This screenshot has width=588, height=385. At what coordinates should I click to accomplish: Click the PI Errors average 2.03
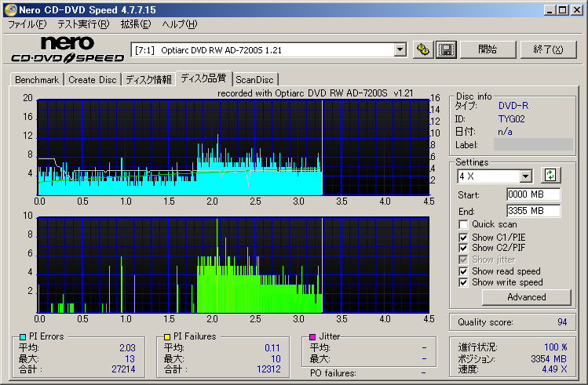127,348
